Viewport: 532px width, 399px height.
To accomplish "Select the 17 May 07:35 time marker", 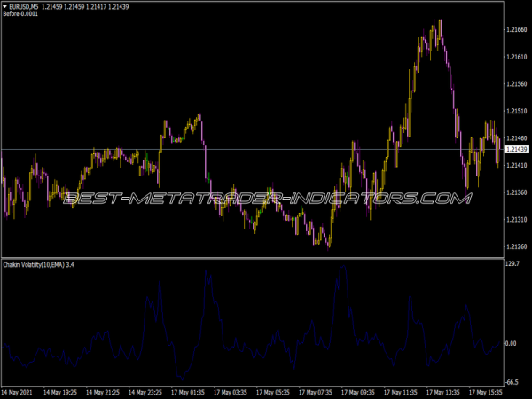I will 317,391.
